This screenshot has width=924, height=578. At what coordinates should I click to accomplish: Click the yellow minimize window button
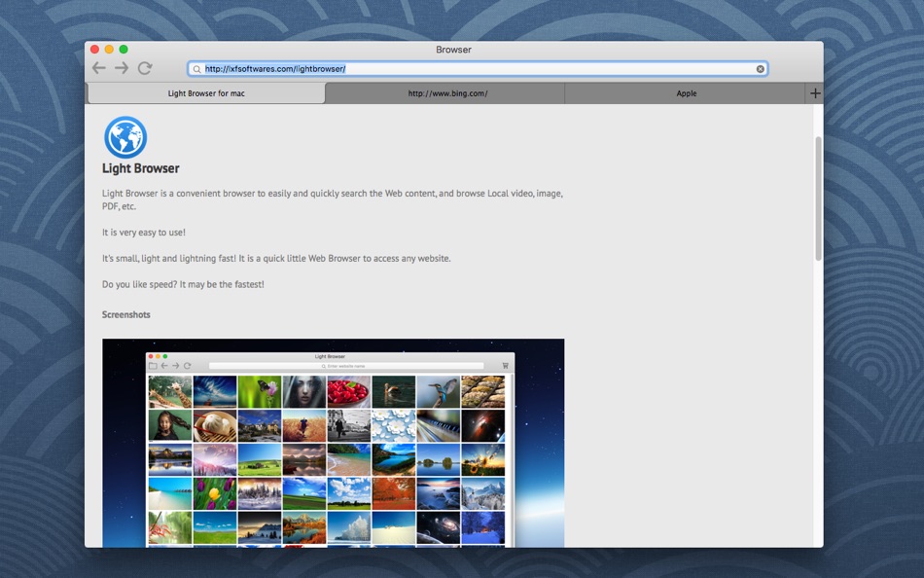tap(109, 50)
